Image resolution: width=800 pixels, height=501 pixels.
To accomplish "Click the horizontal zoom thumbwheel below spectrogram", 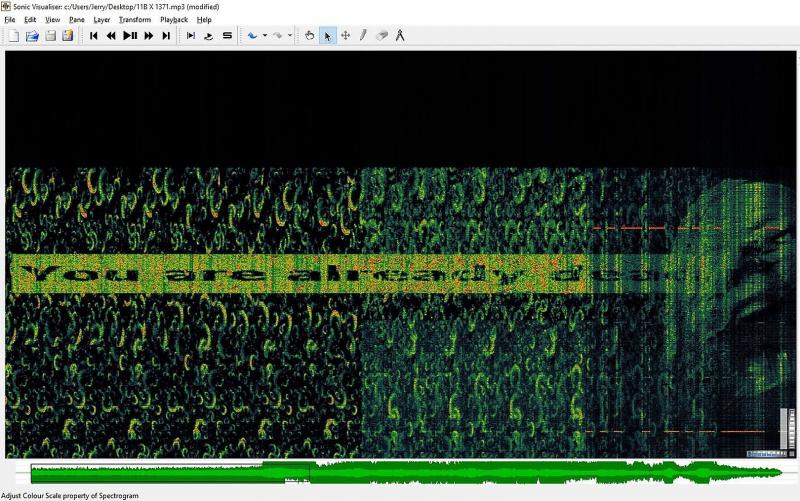I will [766, 454].
